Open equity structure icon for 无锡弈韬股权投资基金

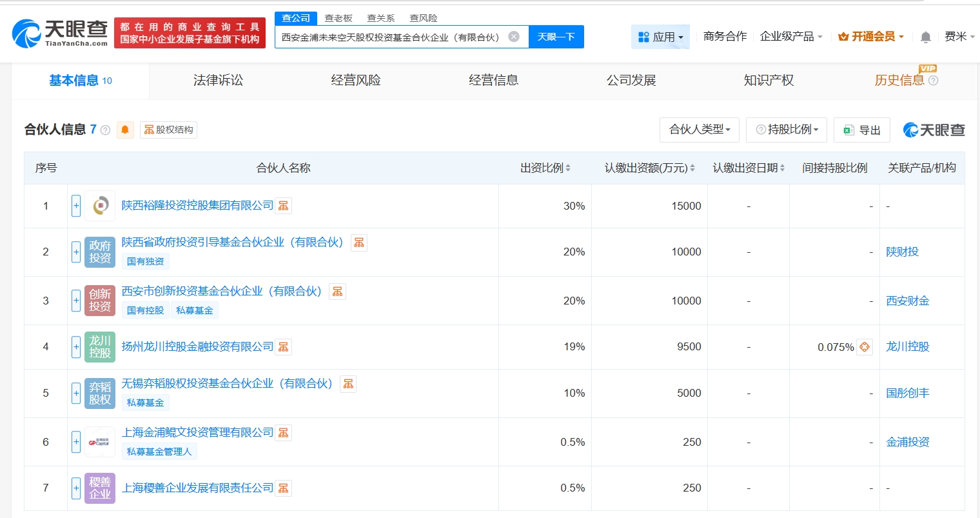[x=348, y=384]
